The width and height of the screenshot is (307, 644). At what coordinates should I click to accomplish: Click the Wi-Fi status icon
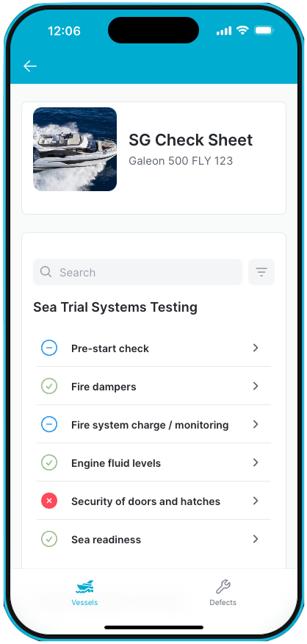(x=242, y=31)
